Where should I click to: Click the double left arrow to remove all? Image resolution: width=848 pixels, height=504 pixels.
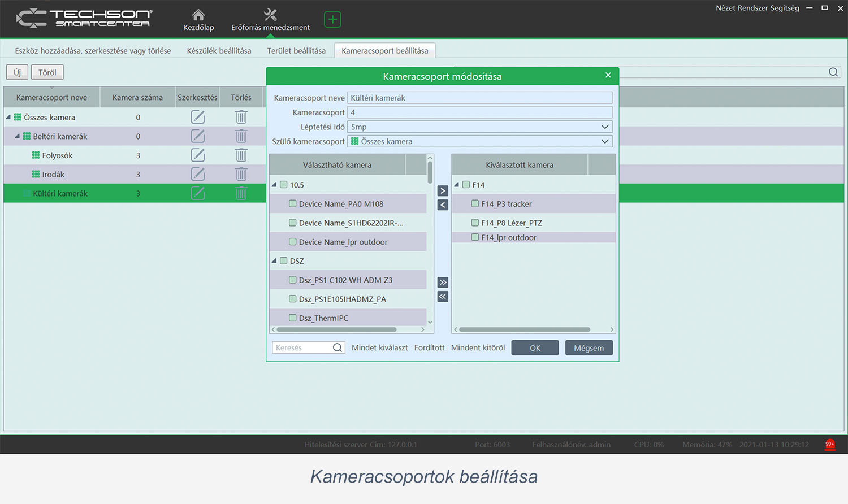(443, 297)
